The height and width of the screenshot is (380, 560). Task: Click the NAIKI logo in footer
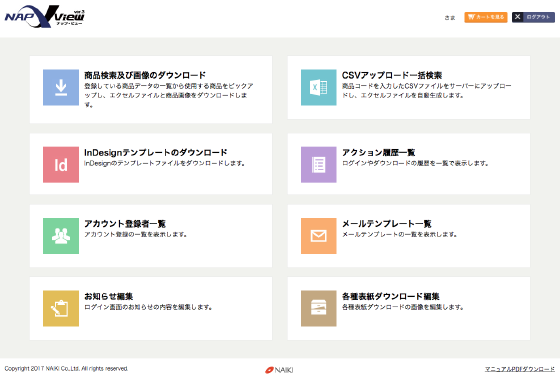[x=279, y=370]
